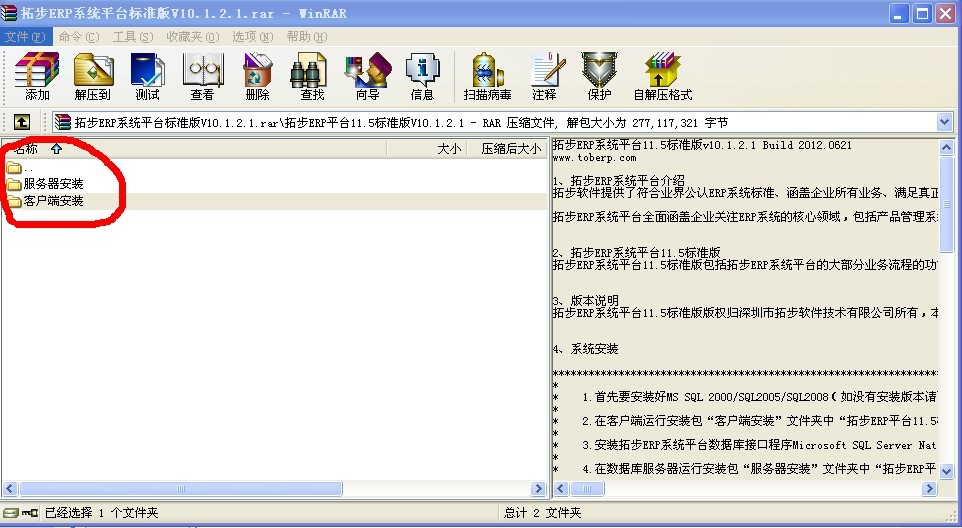The width and height of the screenshot is (962, 528).
Task: Expand the archive path dropdown
Action: [x=945, y=122]
